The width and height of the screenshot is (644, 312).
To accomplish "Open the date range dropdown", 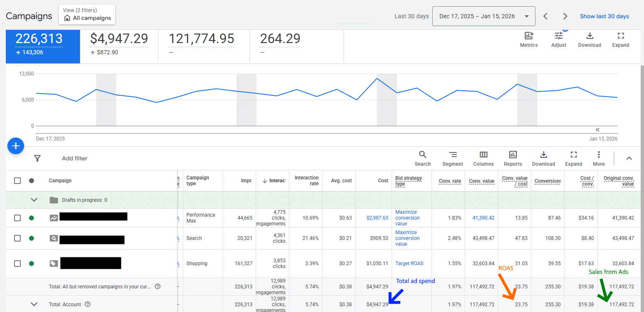I will [484, 16].
